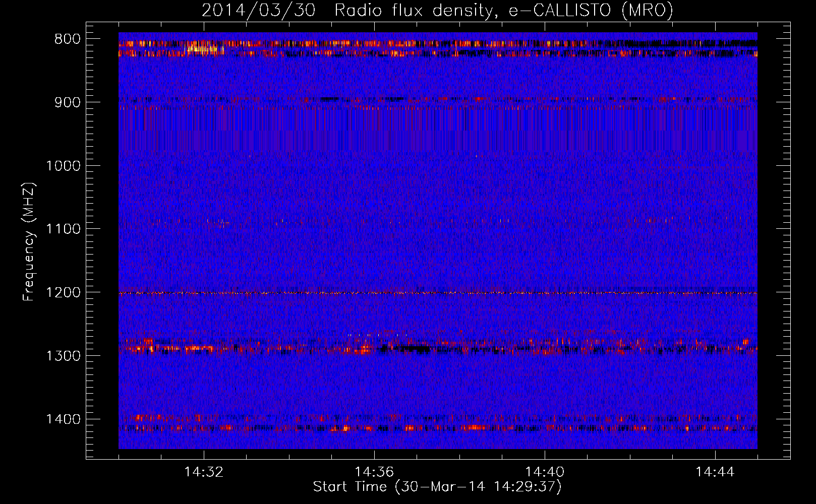This screenshot has height=504, width=816.
Task: Click the plot title mentioning e-CALLISTO (MRO)
Action: coord(437,10)
